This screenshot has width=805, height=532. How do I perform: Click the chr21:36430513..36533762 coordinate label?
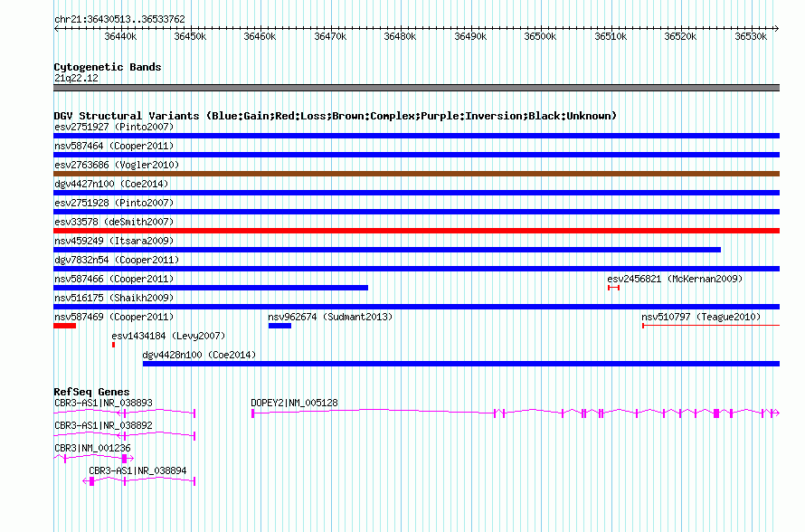(119, 19)
